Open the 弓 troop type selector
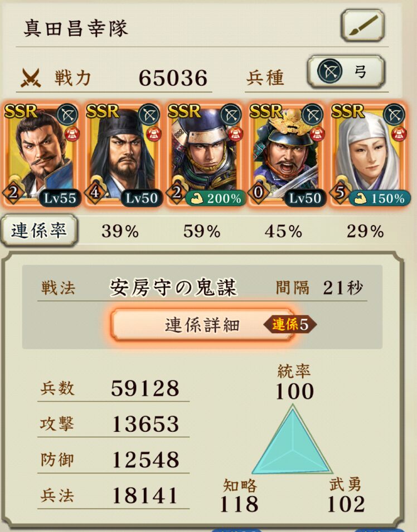This screenshot has height=532, width=417. point(346,72)
